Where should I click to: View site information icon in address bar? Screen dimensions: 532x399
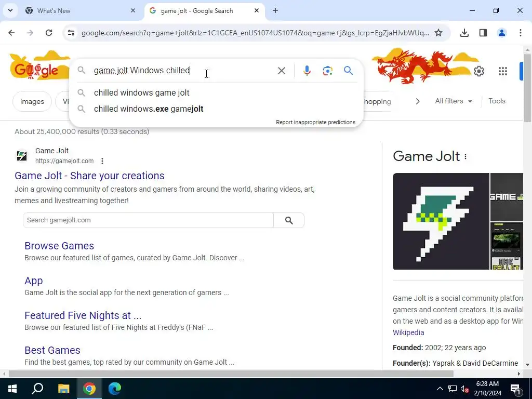pyautogui.click(x=71, y=33)
